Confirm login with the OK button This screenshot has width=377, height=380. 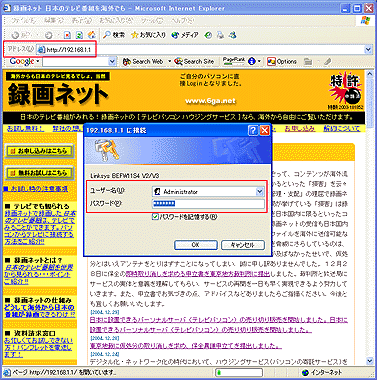tap(196, 245)
